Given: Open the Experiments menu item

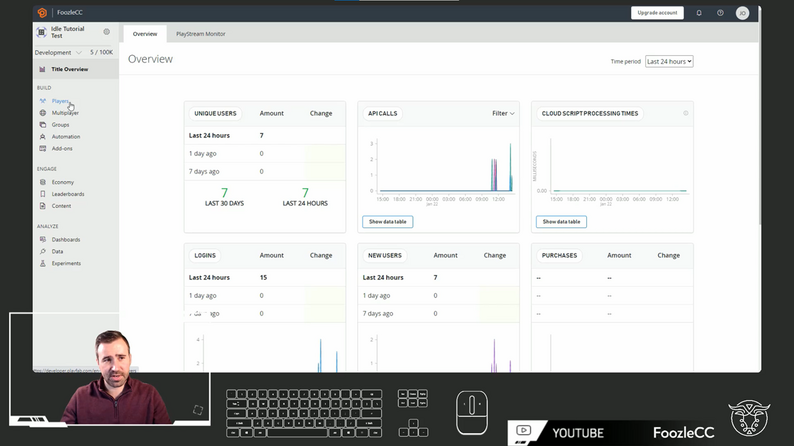Looking at the screenshot, I should coord(66,263).
